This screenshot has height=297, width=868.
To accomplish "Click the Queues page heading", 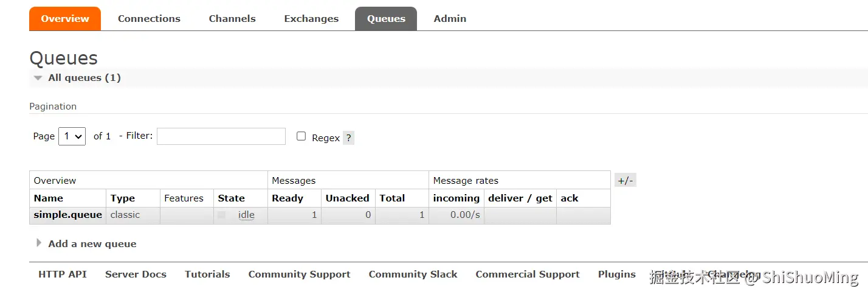I will [x=63, y=58].
